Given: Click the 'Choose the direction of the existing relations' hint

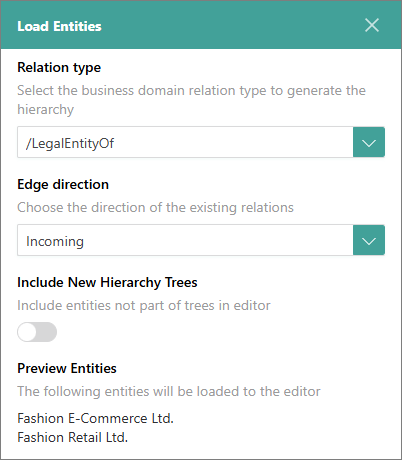Looking at the screenshot, I should 155,208.
